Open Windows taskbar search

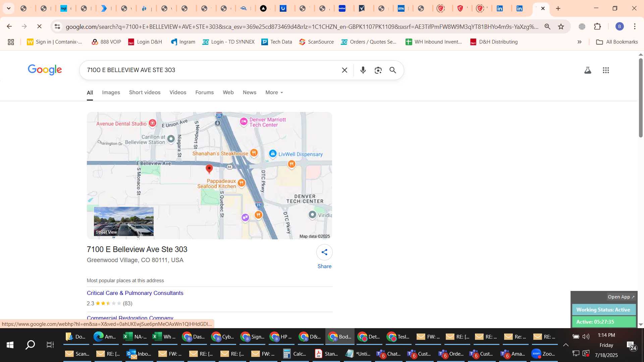point(30,345)
